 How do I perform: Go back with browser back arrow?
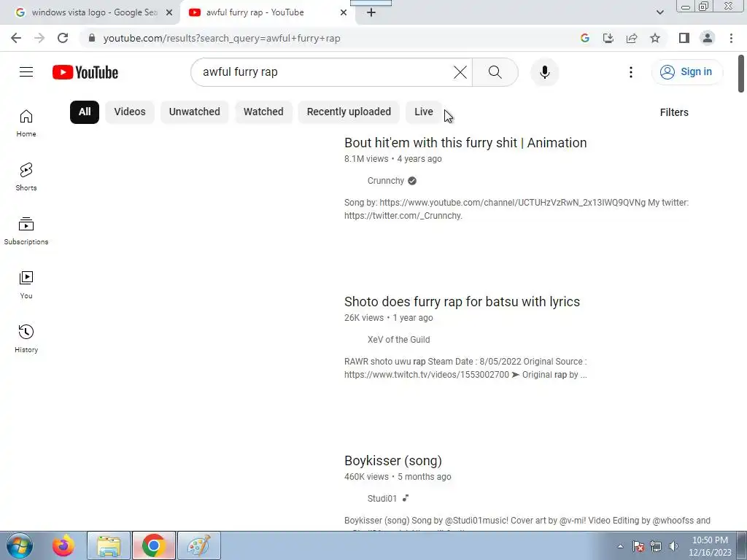[16, 38]
